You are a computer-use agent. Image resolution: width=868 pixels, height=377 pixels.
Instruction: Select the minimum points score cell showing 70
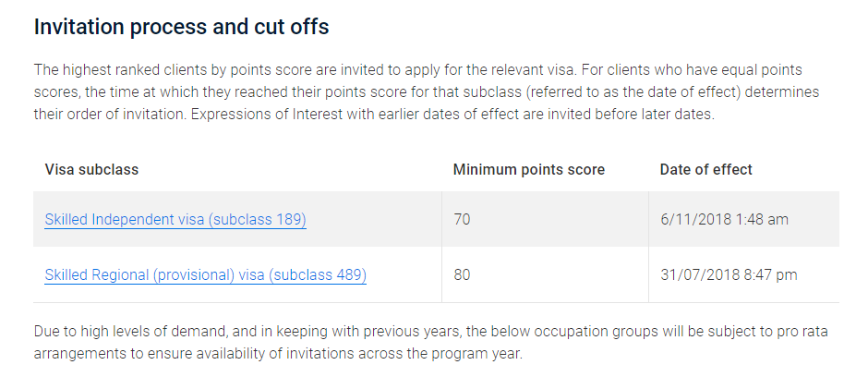click(x=462, y=220)
